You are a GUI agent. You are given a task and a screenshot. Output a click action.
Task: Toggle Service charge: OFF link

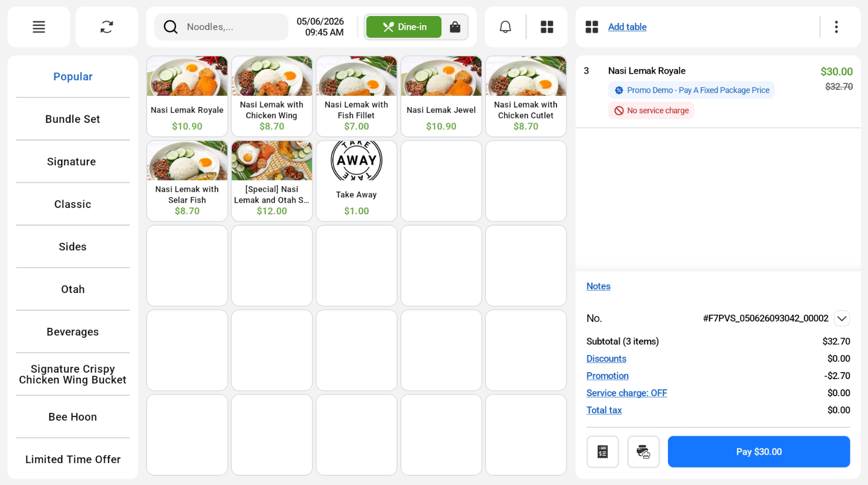pyautogui.click(x=627, y=393)
